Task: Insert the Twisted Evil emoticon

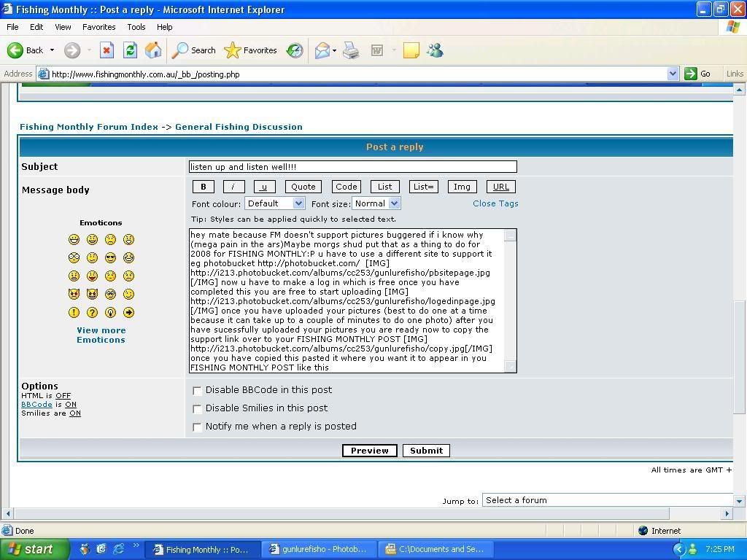Action: [x=93, y=295]
